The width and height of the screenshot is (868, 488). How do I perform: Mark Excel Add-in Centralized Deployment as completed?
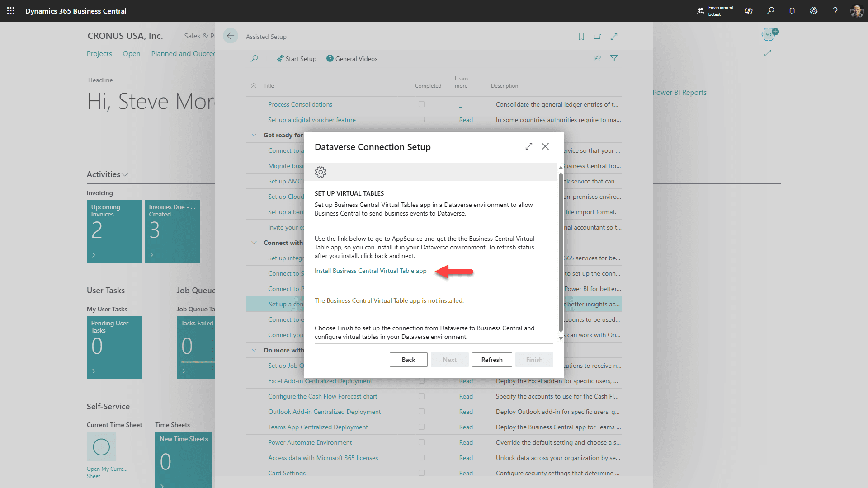(421, 381)
